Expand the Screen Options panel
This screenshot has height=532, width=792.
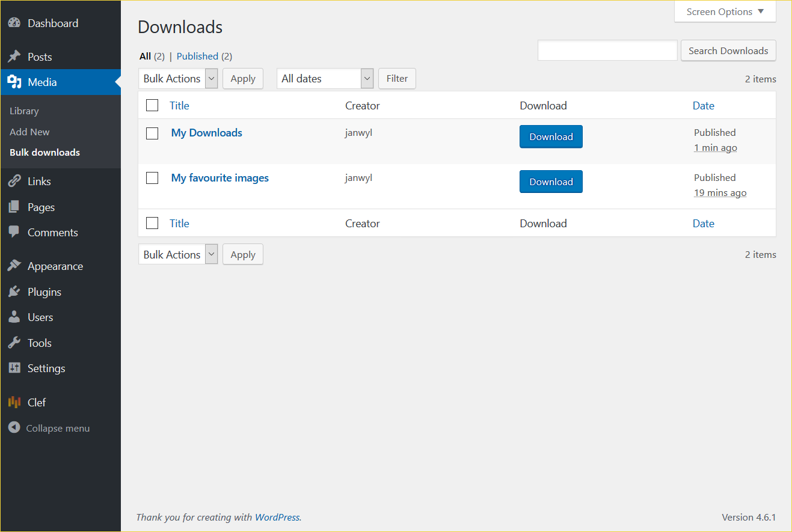(x=725, y=12)
